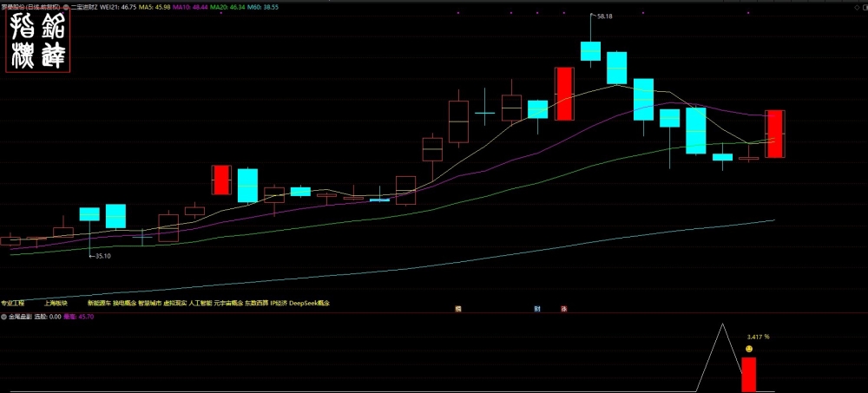Viewport: 868px width, 393px height.
Task: Click the red seal logo stamp
Action: point(38,41)
